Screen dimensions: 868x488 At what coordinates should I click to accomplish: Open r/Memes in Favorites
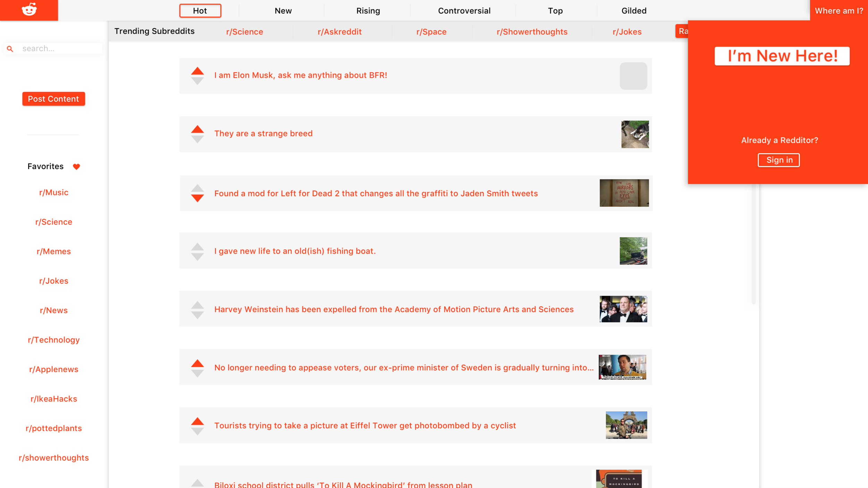[x=53, y=251]
